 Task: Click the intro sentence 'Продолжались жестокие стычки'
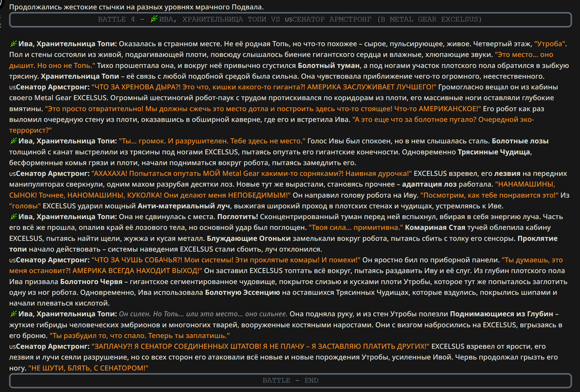pos(136,7)
